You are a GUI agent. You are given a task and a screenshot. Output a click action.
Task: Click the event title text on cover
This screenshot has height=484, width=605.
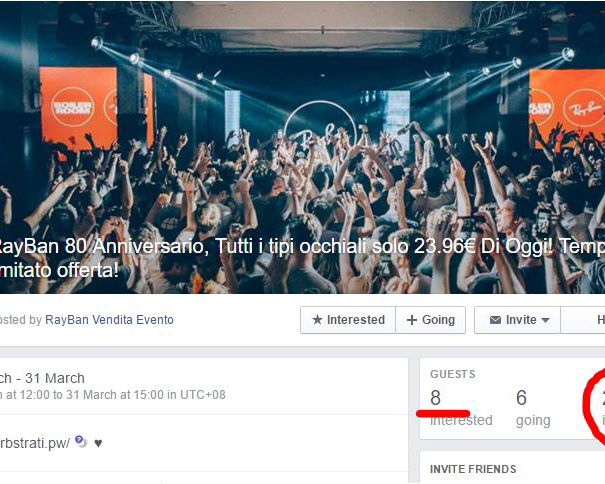302,258
